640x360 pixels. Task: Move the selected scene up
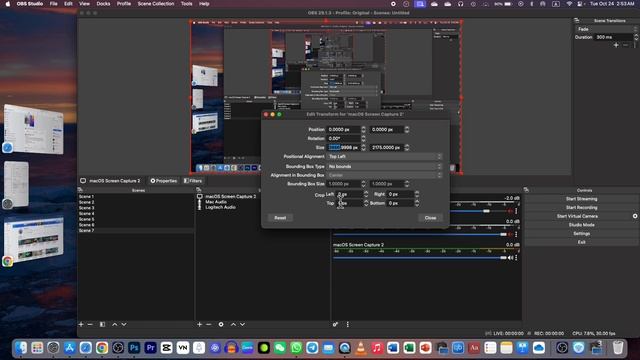tap(115, 324)
